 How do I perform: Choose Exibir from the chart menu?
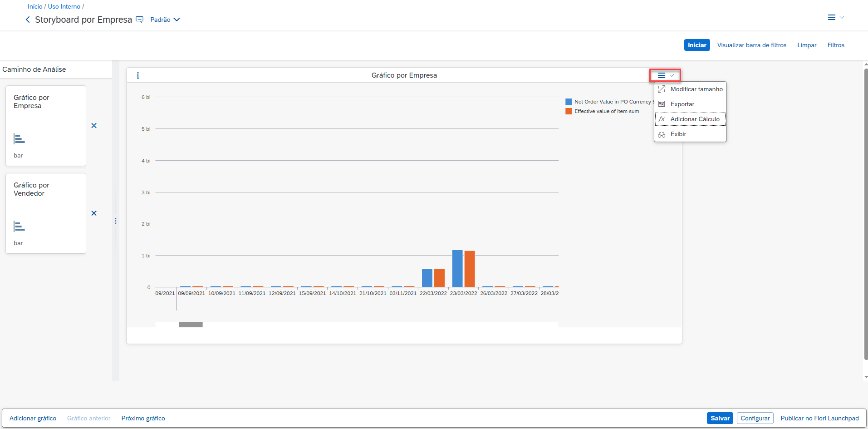678,134
